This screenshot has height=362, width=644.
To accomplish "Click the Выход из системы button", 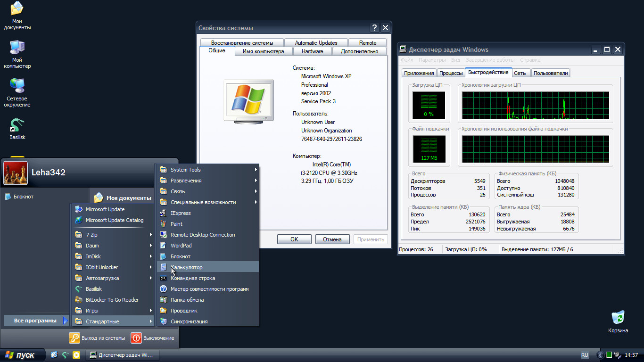I will 97,338.
